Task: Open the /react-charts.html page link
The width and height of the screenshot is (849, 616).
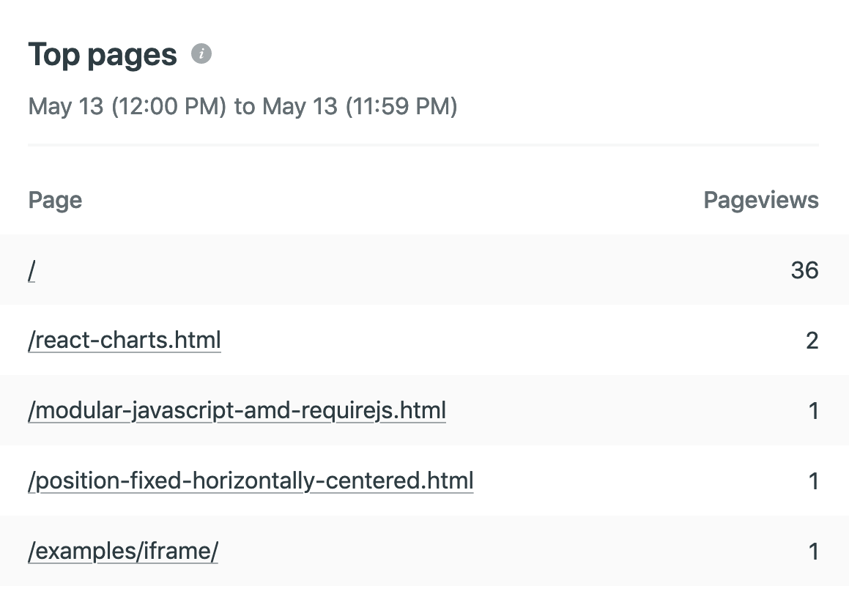Action: (124, 340)
